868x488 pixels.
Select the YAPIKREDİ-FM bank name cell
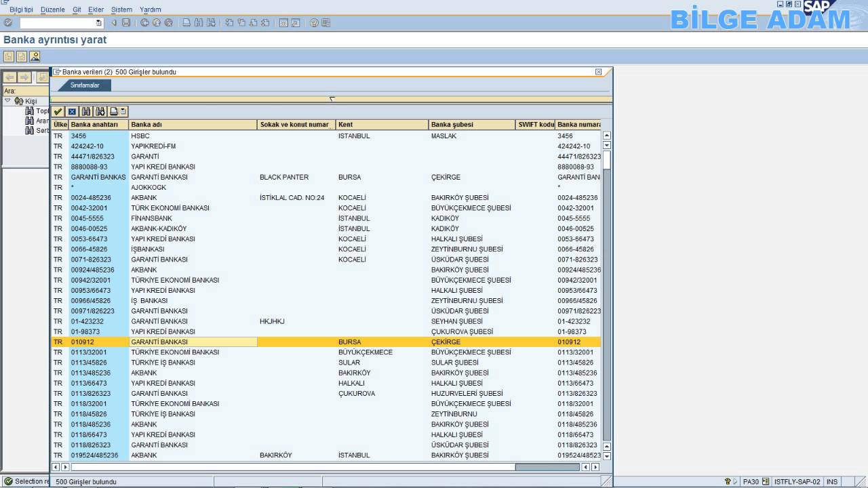(193, 146)
